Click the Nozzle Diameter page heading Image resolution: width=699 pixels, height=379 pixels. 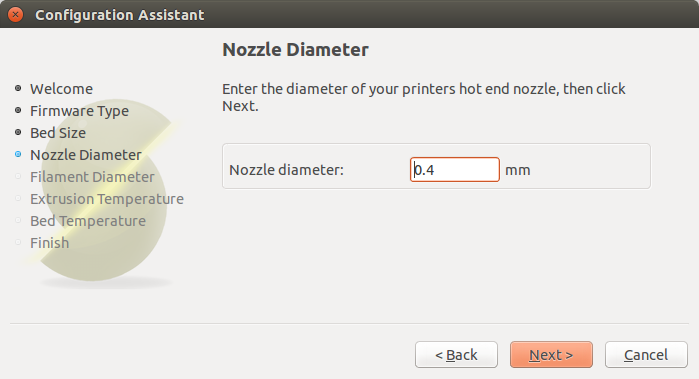pos(295,49)
